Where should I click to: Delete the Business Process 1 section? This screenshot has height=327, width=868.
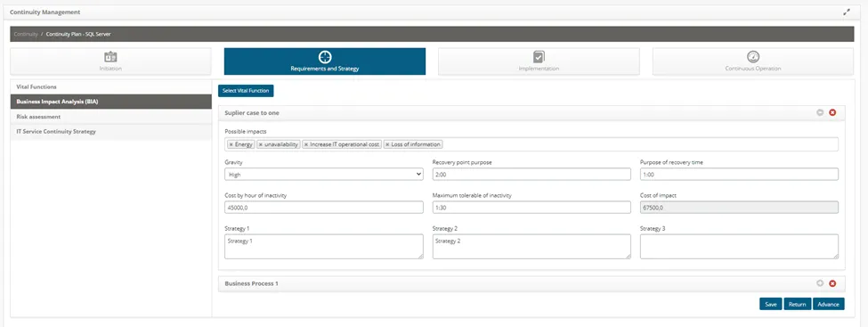click(x=832, y=283)
